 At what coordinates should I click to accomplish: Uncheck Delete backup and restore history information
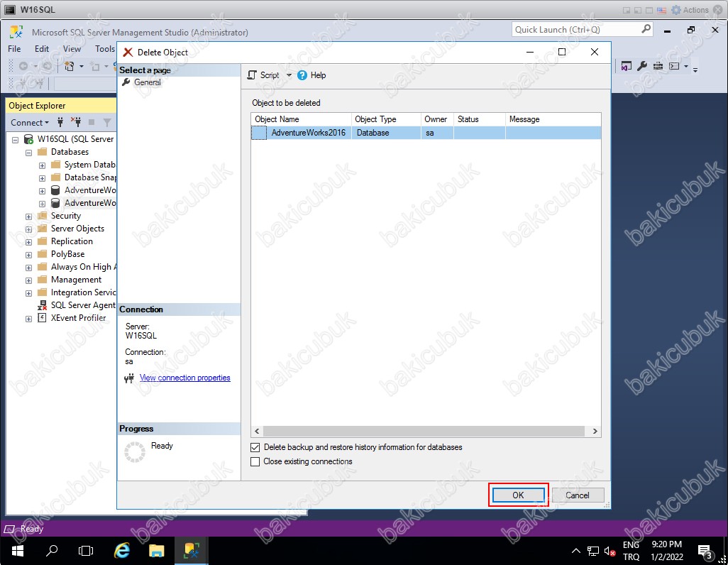tap(255, 447)
